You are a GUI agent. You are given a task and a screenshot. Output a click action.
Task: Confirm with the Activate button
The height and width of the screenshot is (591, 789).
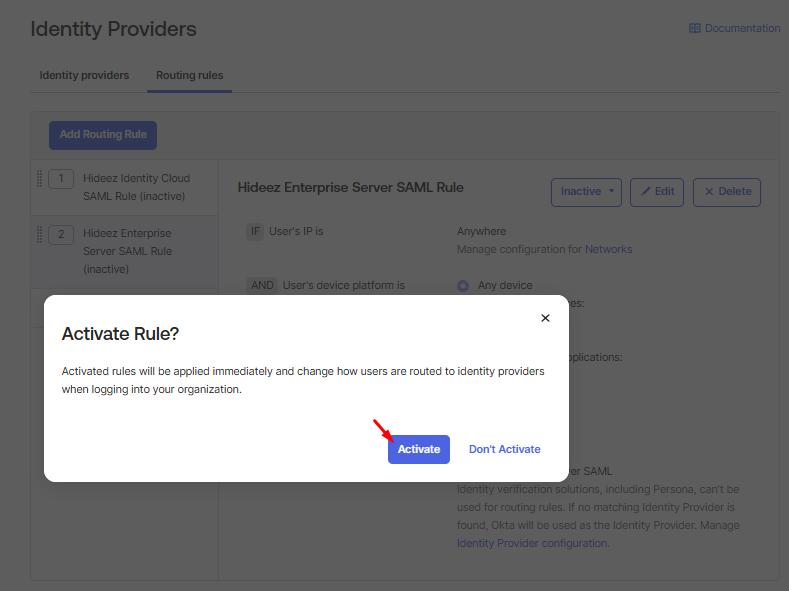pyautogui.click(x=419, y=449)
